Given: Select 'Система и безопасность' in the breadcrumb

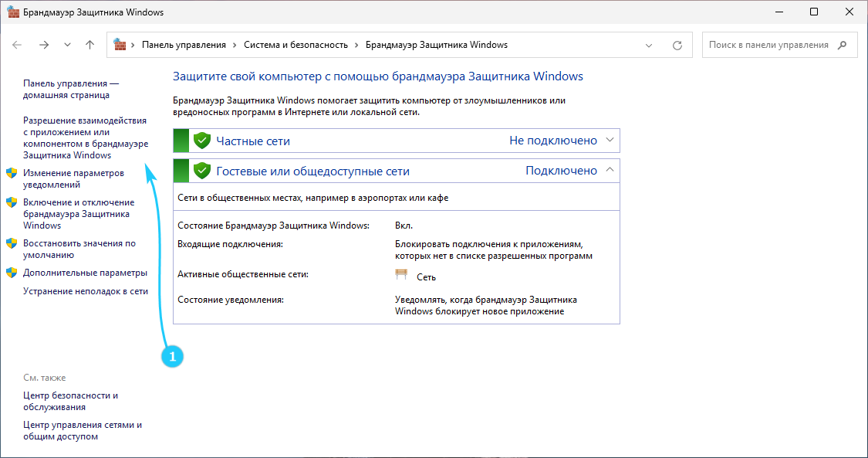Looking at the screenshot, I should tap(296, 45).
